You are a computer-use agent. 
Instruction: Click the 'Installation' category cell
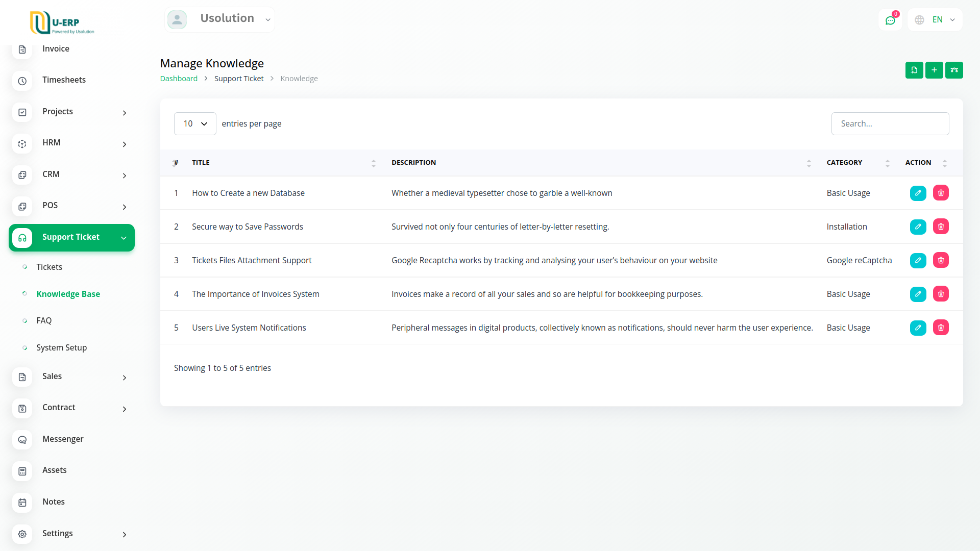(x=847, y=227)
